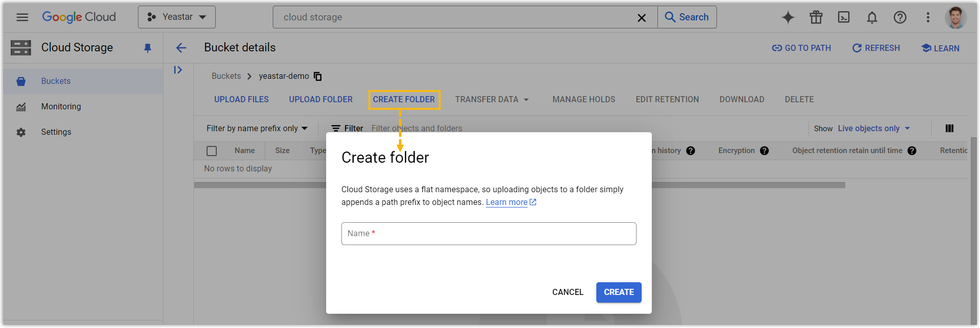This screenshot has width=980, height=328.
Task: Open the main navigation hamburger menu
Action: click(x=22, y=17)
